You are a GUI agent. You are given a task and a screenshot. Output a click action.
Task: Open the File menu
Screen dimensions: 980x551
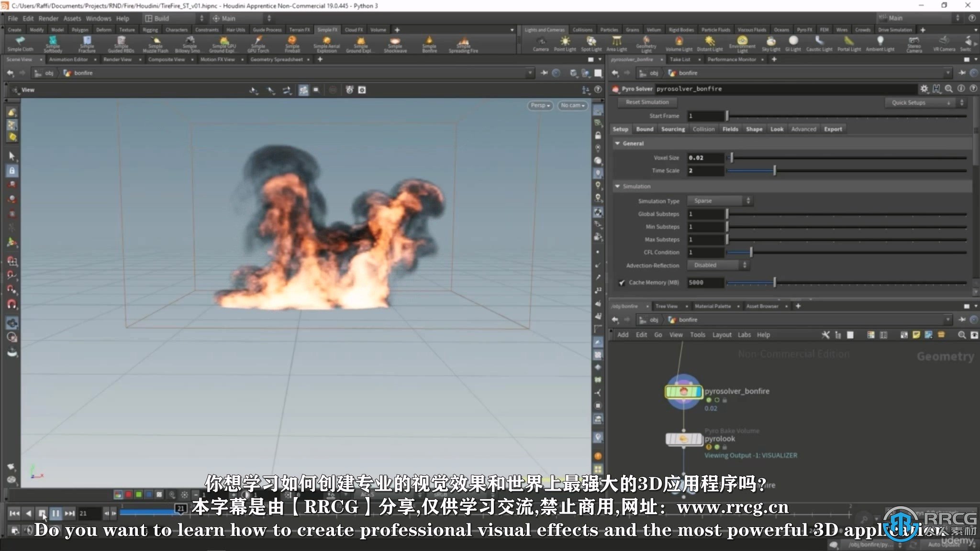pos(13,18)
